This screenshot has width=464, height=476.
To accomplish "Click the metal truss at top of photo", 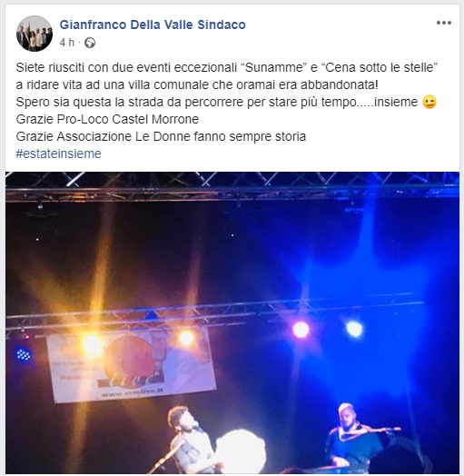I will 232,188.
